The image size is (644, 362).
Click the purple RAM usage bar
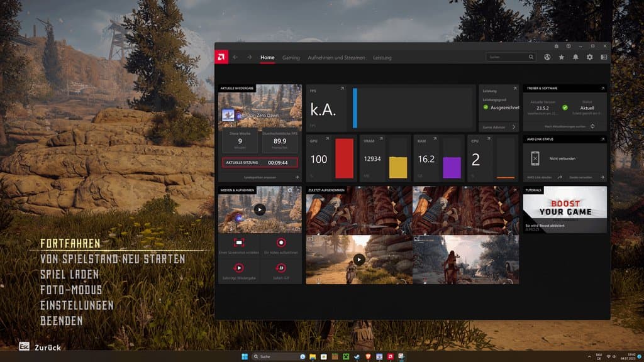pos(452,167)
